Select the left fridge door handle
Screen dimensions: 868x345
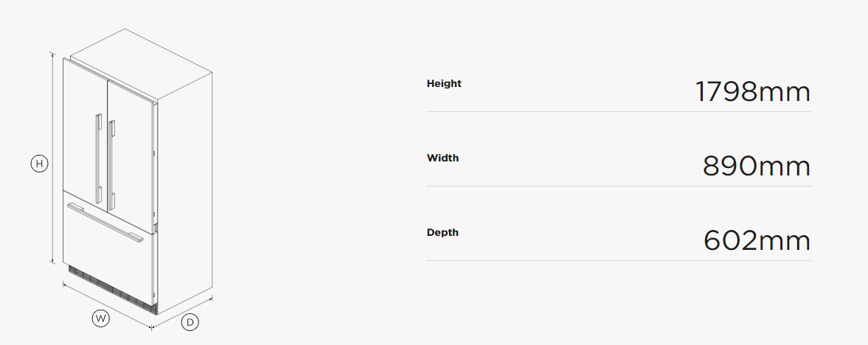(x=98, y=158)
